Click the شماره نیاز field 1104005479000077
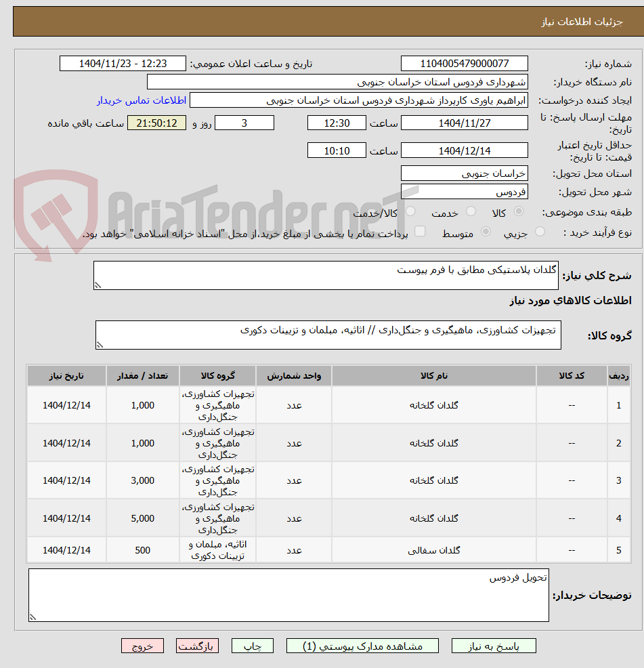 (465, 64)
